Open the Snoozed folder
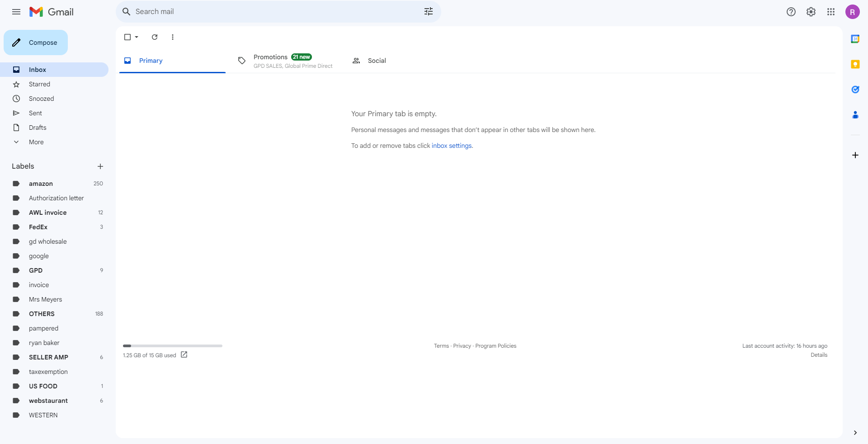The image size is (868, 444). click(x=54, y=99)
